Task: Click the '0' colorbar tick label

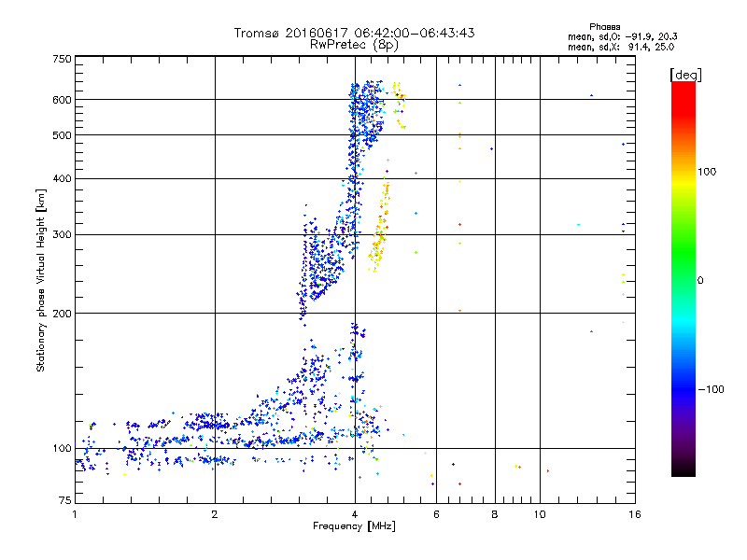Action: tap(700, 281)
